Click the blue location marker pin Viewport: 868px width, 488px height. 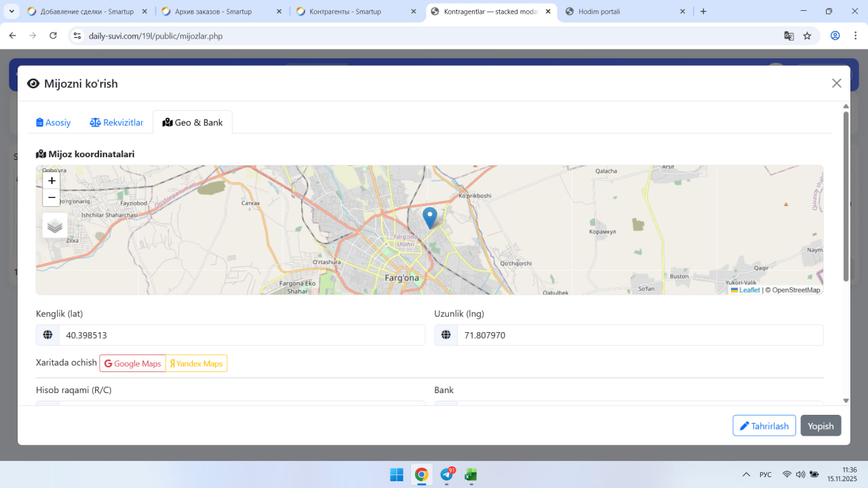[429, 218]
